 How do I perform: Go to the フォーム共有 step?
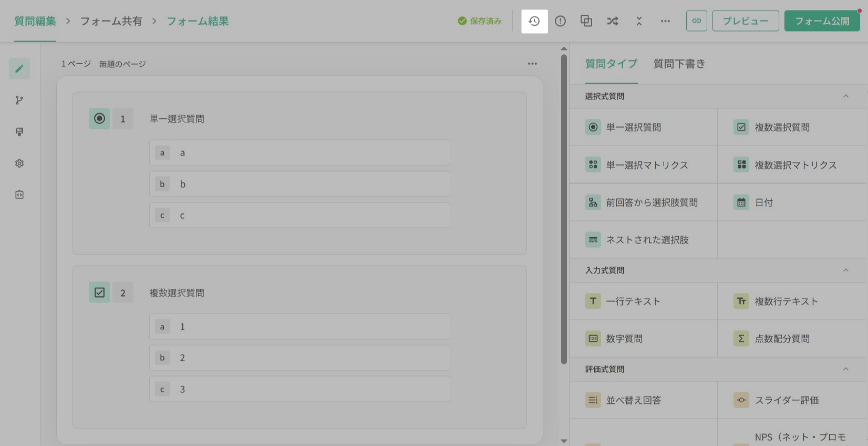coord(111,21)
